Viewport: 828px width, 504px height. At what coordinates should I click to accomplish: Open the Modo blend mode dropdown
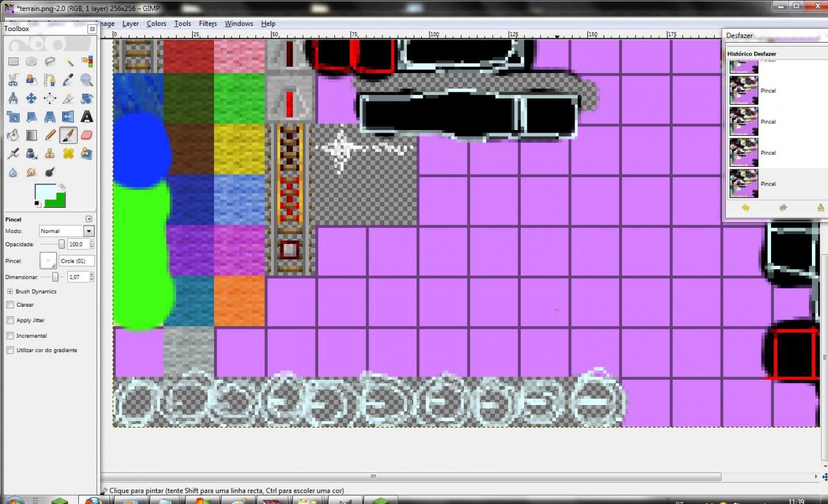click(66, 231)
